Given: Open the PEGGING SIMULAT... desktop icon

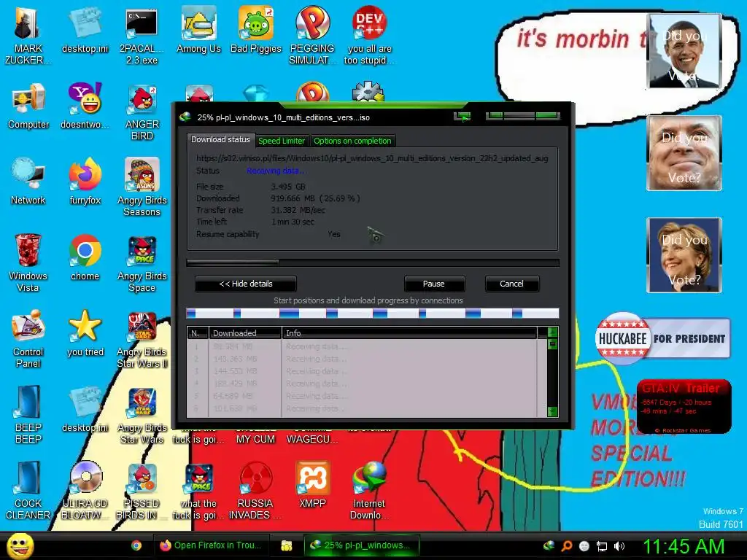Looking at the screenshot, I should pos(312,36).
